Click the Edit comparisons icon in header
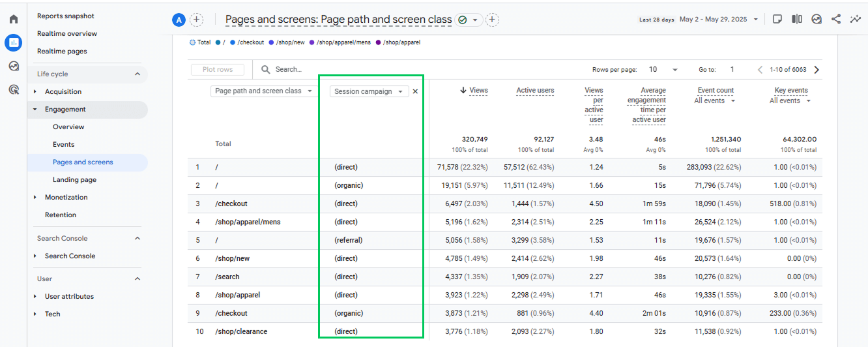 coord(796,20)
